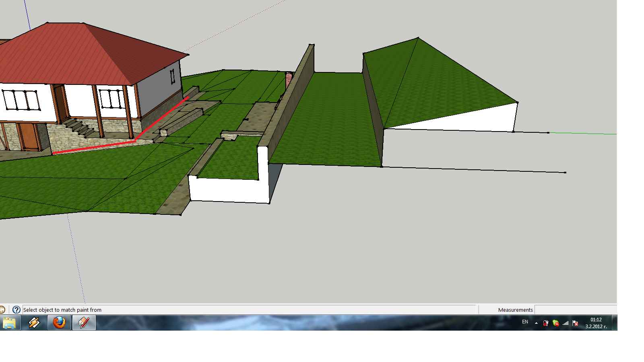Image resolution: width=644 pixels, height=362 pixels.
Task: Click inside the Measurements input box
Action: point(575,310)
